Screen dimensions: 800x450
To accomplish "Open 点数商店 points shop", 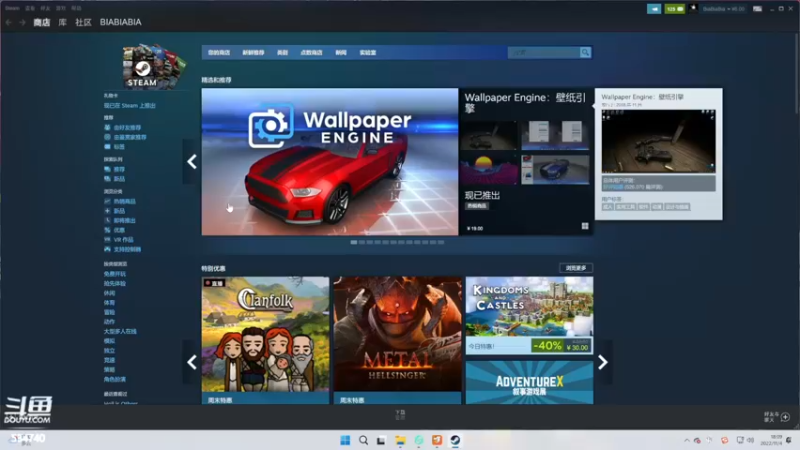I will [311, 53].
